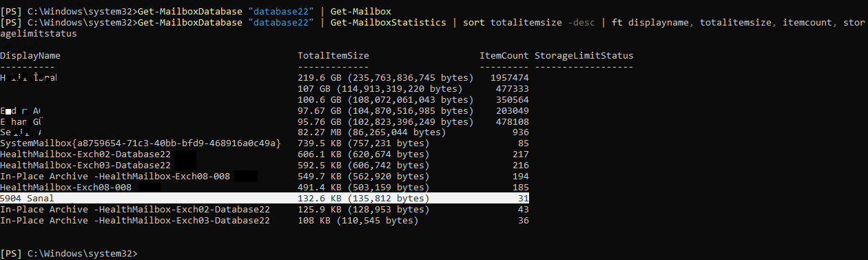Click item count 43
868x260 pixels.
(524, 210)
